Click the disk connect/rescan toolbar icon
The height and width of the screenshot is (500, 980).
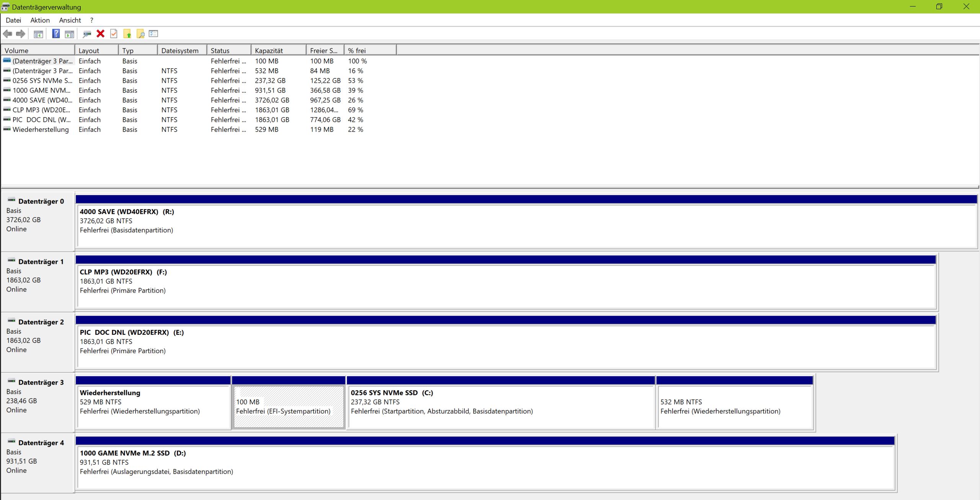click(87, 34)
